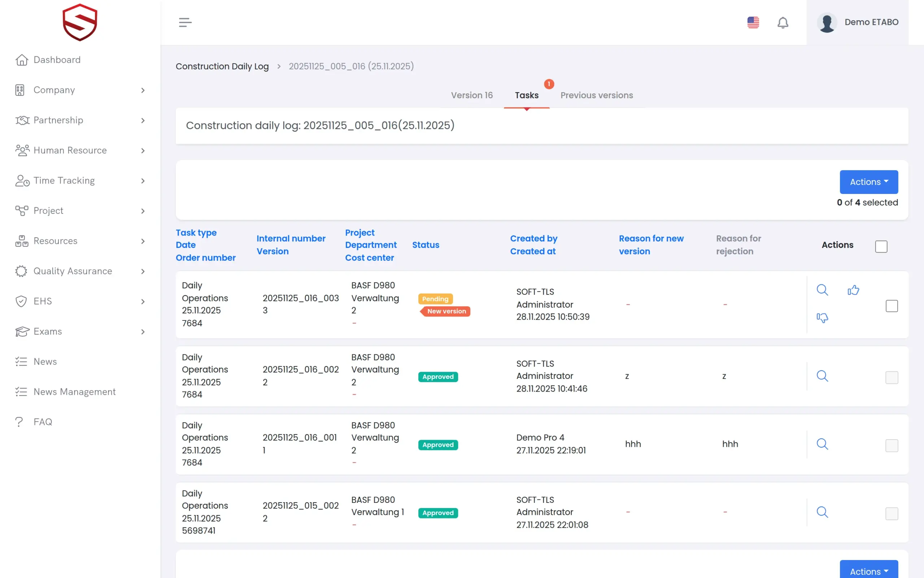
Task: Switch to the Version 16 tab
Action: click(471, 95)
